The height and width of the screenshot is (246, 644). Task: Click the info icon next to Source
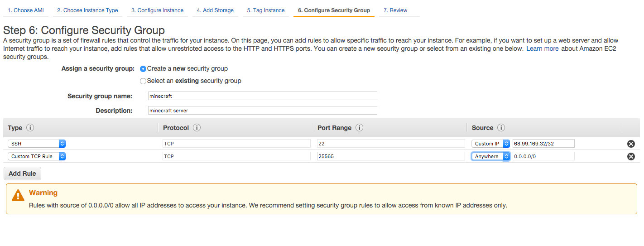pyautogui.click(x=501, y=128)
